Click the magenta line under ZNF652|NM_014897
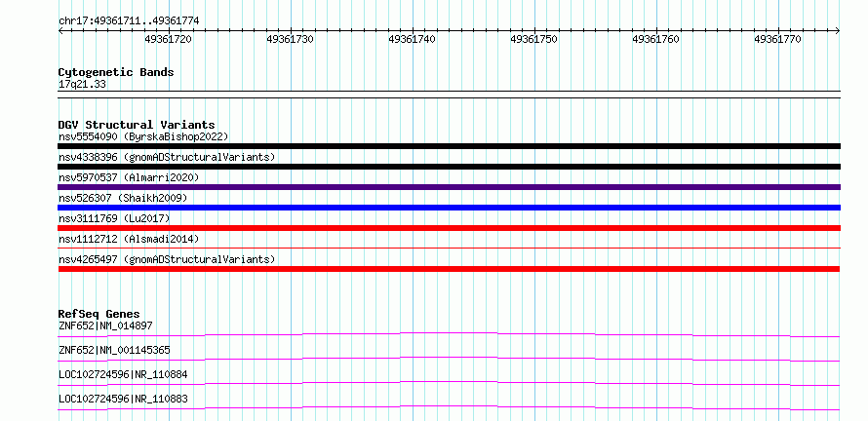The height and width of the screenshot is (421, 868). pos(449,334)
